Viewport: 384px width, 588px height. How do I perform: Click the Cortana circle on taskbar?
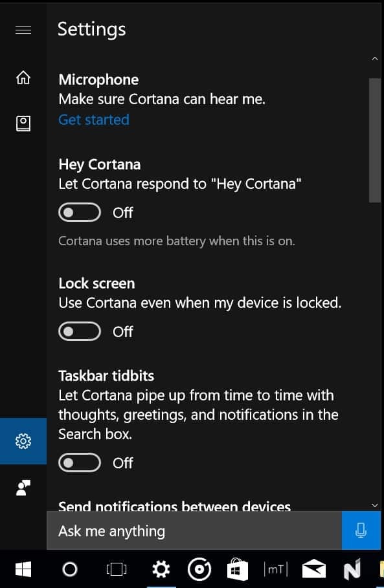coord(70,569)
